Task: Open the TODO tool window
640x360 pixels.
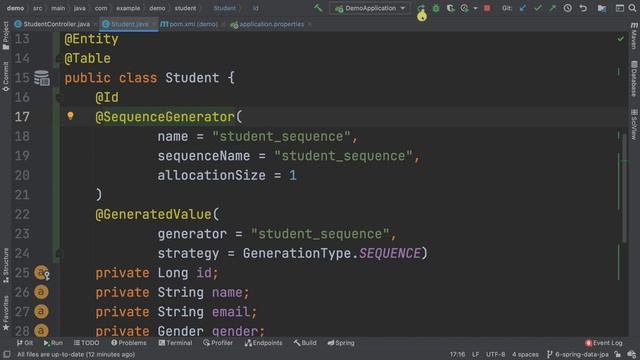Action: (87, 343)
